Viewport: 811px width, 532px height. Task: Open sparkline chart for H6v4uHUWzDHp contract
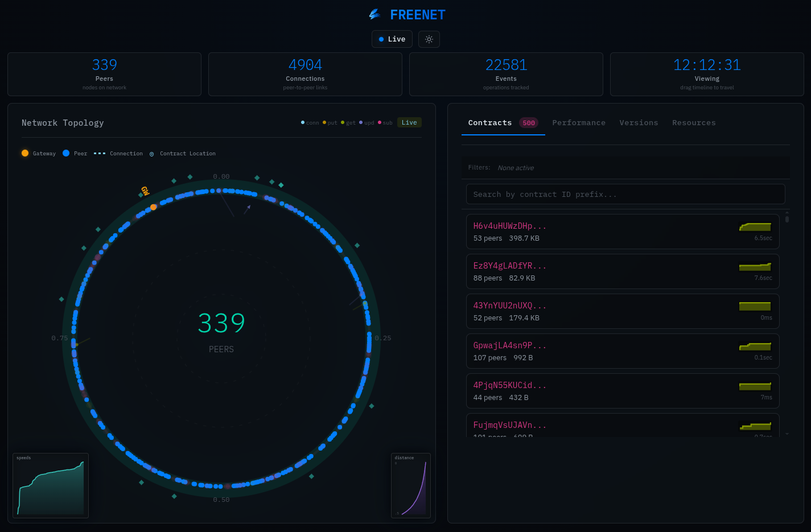(x=755, y=226)
